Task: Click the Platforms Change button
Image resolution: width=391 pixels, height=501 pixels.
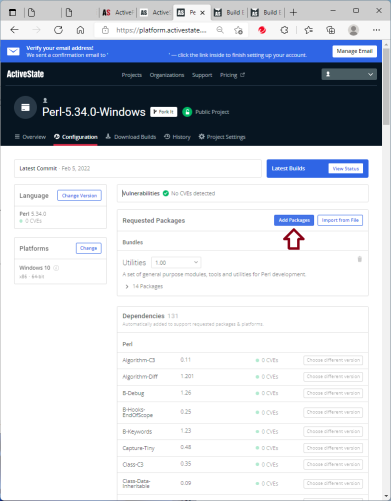Action: (x=88, y=248)
